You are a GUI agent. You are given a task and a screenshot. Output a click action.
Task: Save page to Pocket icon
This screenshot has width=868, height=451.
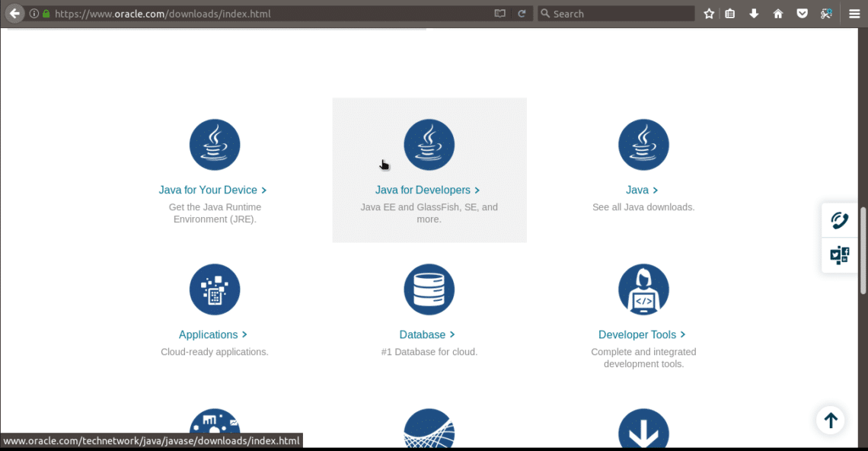pos(802,13)
